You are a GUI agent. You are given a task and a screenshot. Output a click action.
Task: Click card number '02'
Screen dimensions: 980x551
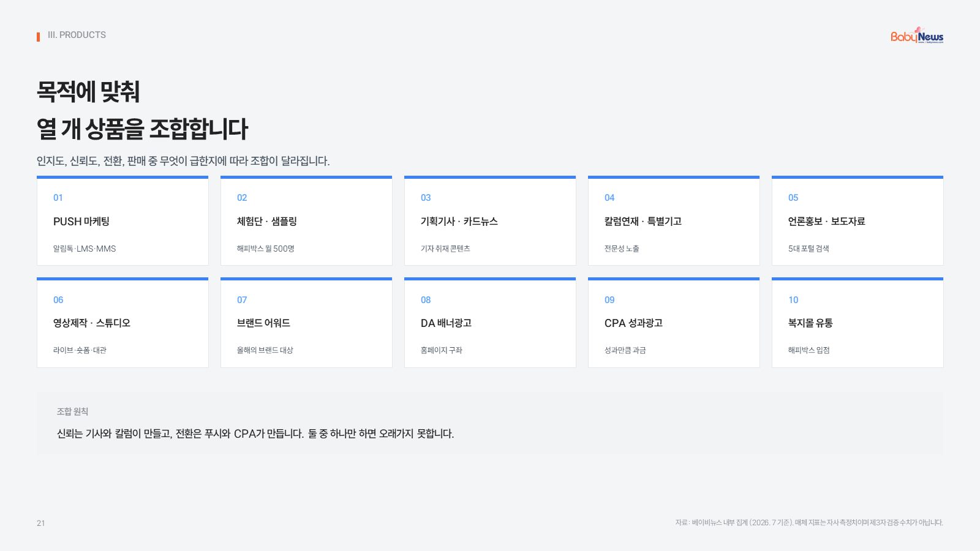pos(242,198)
